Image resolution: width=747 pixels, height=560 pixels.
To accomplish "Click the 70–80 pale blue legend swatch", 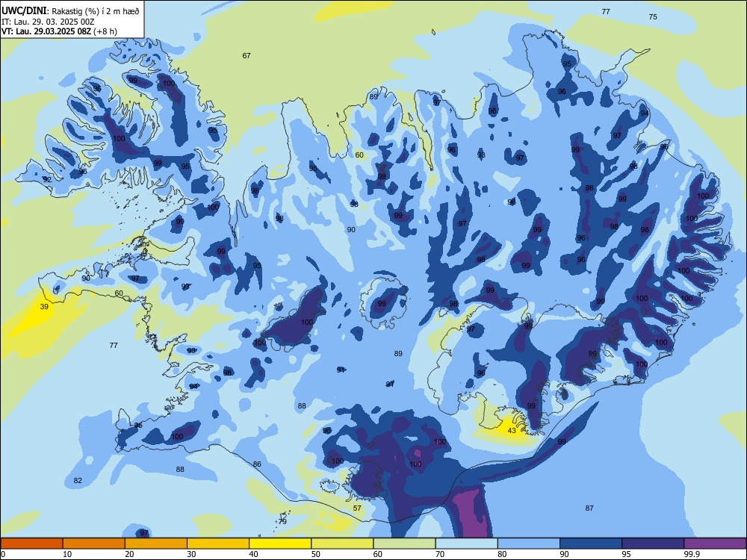I will pyautogui.click(x=466, y=544).
